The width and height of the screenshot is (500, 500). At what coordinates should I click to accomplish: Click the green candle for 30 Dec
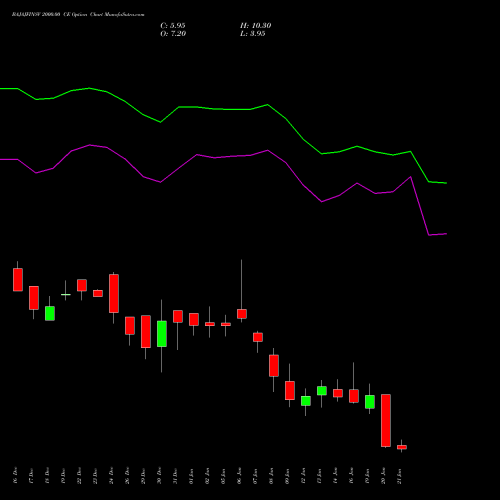tap(162, 334)
